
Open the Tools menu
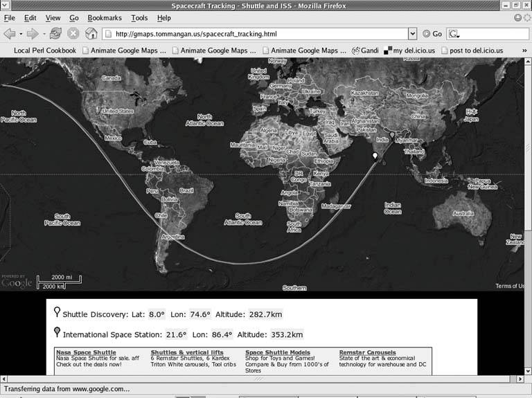(139, 17)
